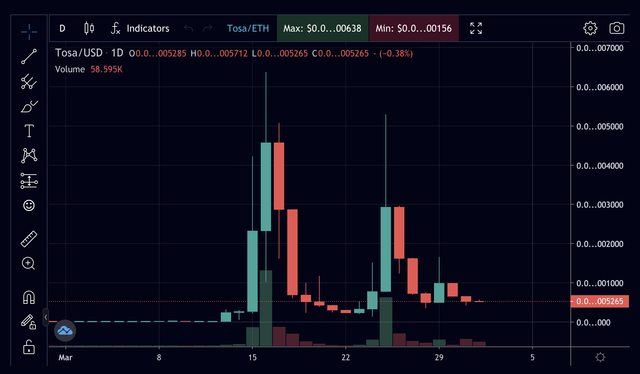Change the D time interval
Viewport: 640px width, 374px height.
pyautogui.click(x=62, y=29)
